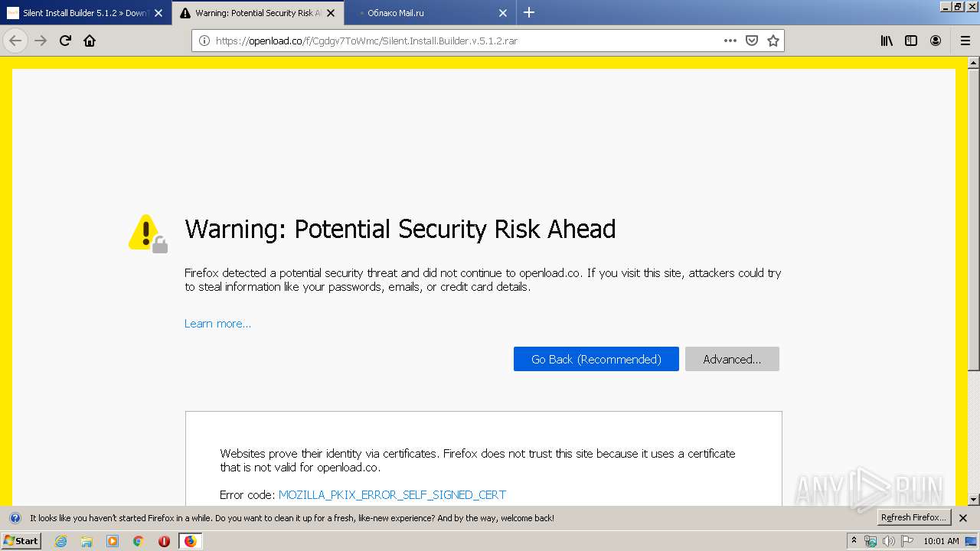Click the Warning: Potential Security Risk Ahead heading

400,229
